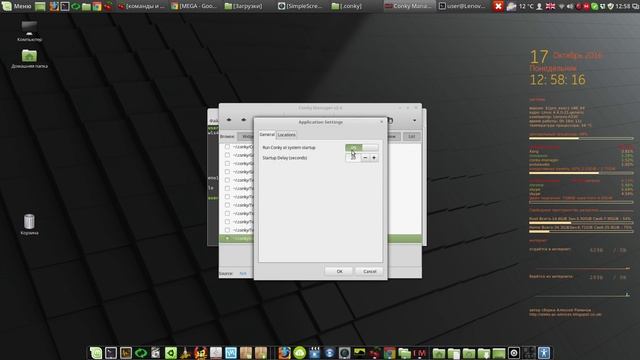Check the third conky widget checkbox
Viewport: 640px width, 360px height.
click(227, 163)
